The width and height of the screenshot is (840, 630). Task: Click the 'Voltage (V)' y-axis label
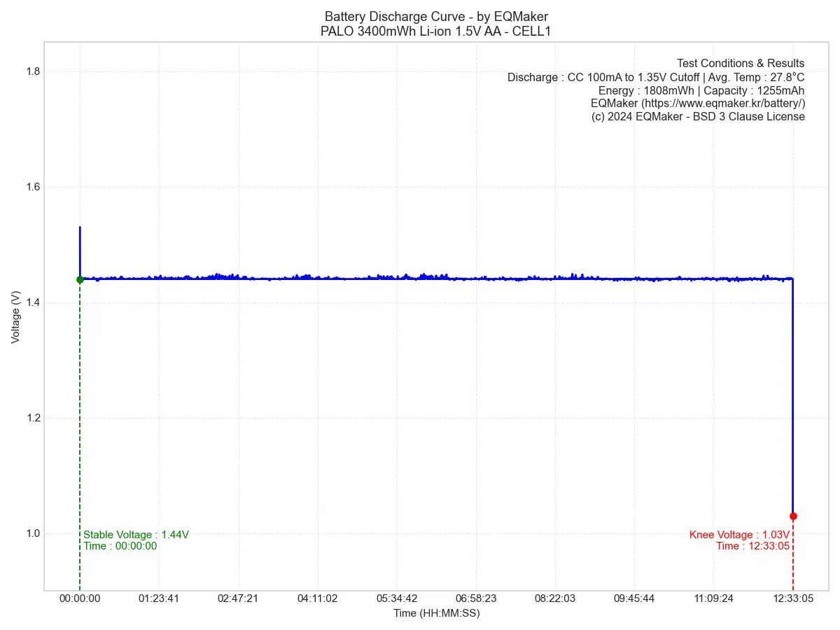16,316
